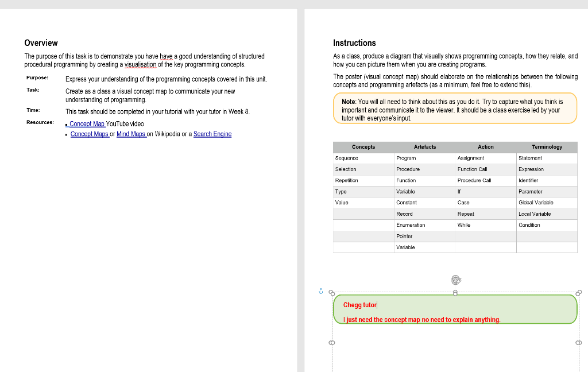Select the top-left sizing handle of the text box

pyautogui.click(x=332, y=293)
